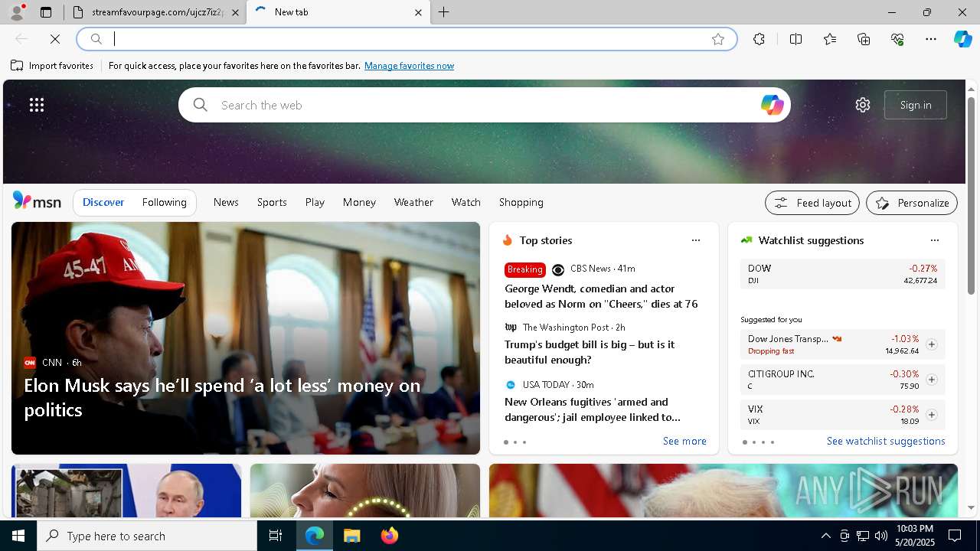Click See more in Top stories
Viewport: 980px width, 551px height.
(x=684, y=442)
